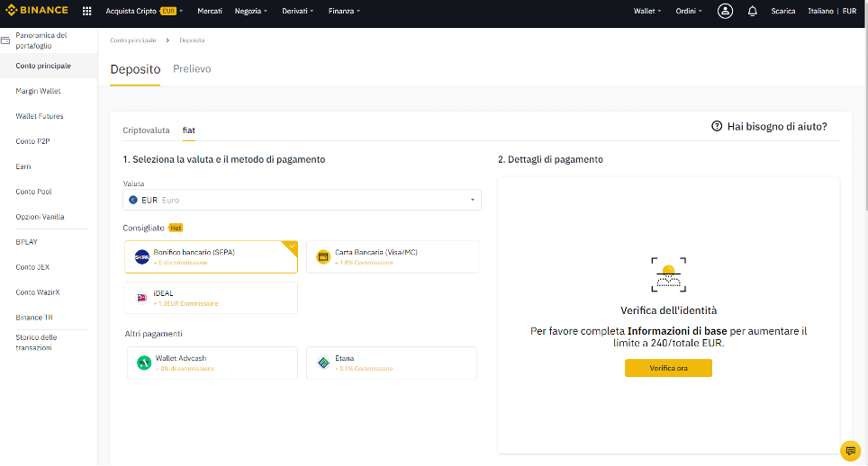
Task: Open Binance TR in sidebar
Action: pyautogui.click(x=34, y=318)
